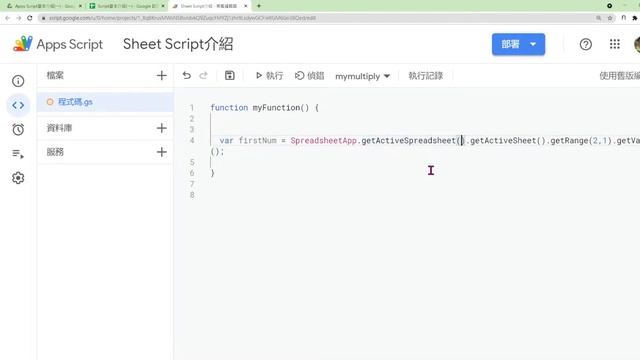The height and width of the screenshot is (360, 640).
Task: Run the script with 執行 button
Action: (x=269, y=76)
